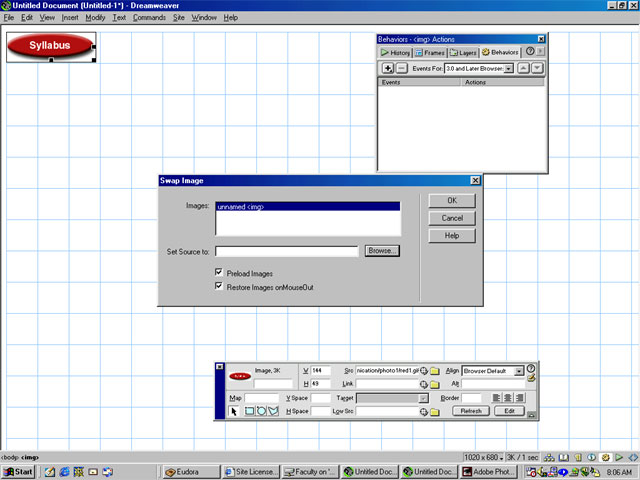Select the polygon hotspot tool
The width and height of the screenshot is (640, 480).
point(272,411)
